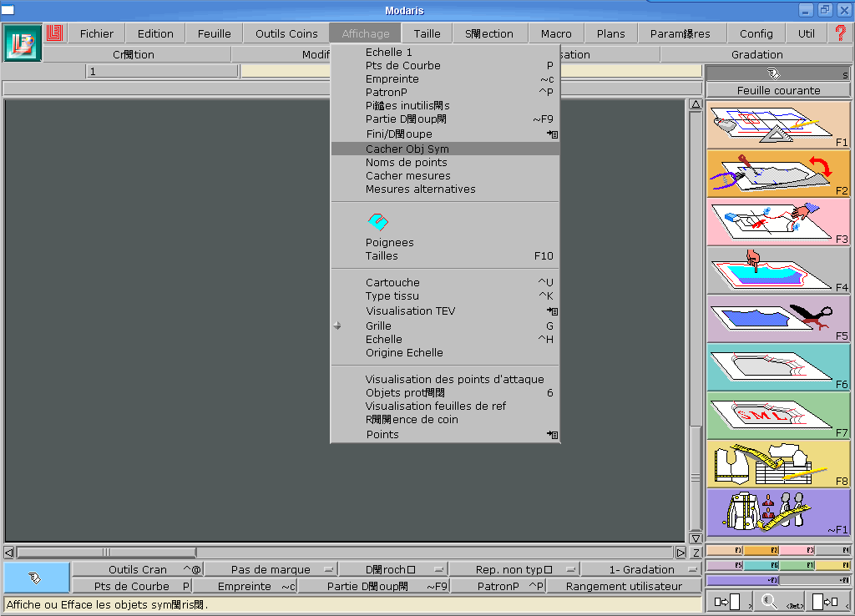Open the F2 rotation tools panel icon
This screenshot has height=616, width=855.
click(x=778, y=174)
